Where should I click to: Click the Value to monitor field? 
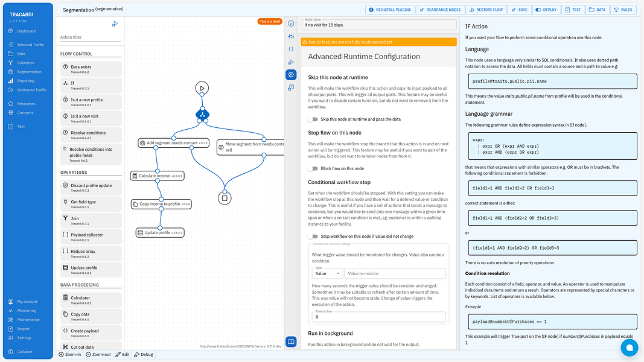395,273
